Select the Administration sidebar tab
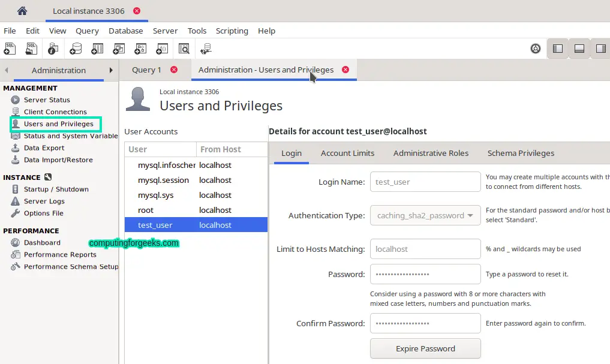 click(59, 70)
